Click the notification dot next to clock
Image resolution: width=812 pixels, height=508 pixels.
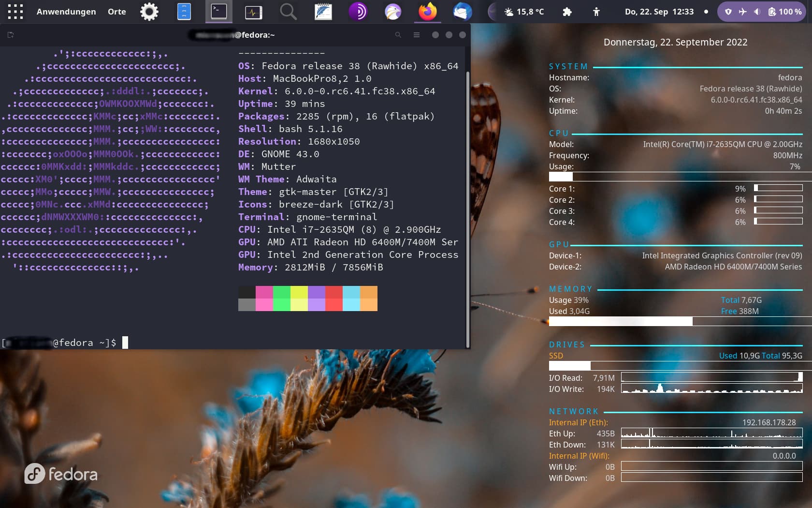[706, 12]
